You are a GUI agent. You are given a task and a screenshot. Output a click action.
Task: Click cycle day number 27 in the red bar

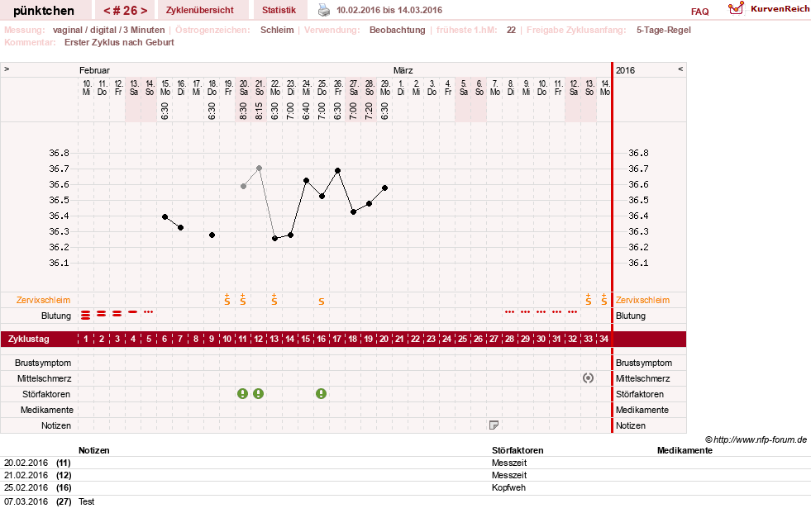(494, 339)
